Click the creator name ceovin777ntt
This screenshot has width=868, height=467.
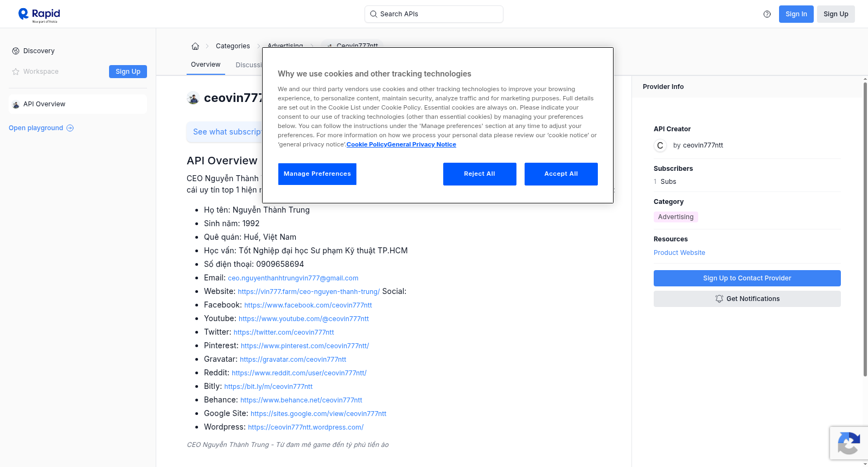click(703, 145)
